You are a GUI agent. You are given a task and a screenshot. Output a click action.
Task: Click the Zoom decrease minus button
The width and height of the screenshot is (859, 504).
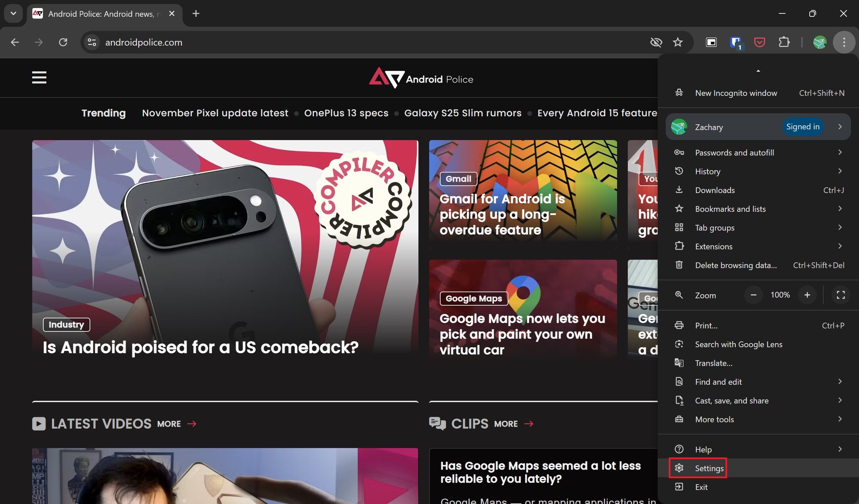[753, 295]
